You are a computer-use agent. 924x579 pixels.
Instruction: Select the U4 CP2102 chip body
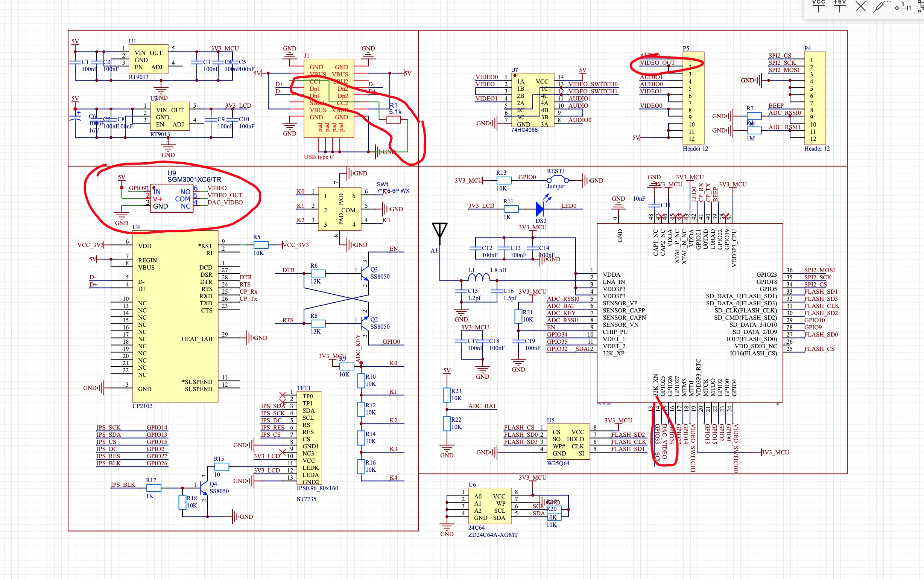tap(175, 316)
